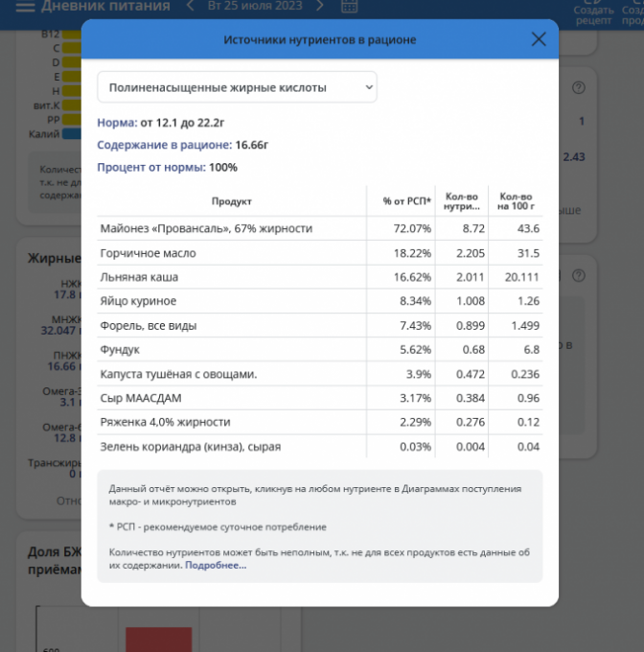Click the 2.205 nutrient amount cell
Screen dimensions: 644x652
click(x=471, y=253)
